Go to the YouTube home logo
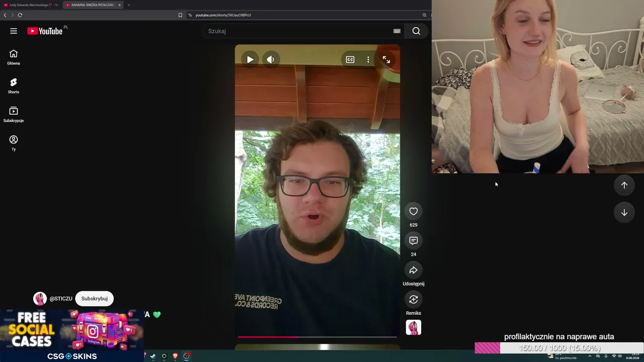The height and width of the screenshot is (362, 644). pos(45,31)
